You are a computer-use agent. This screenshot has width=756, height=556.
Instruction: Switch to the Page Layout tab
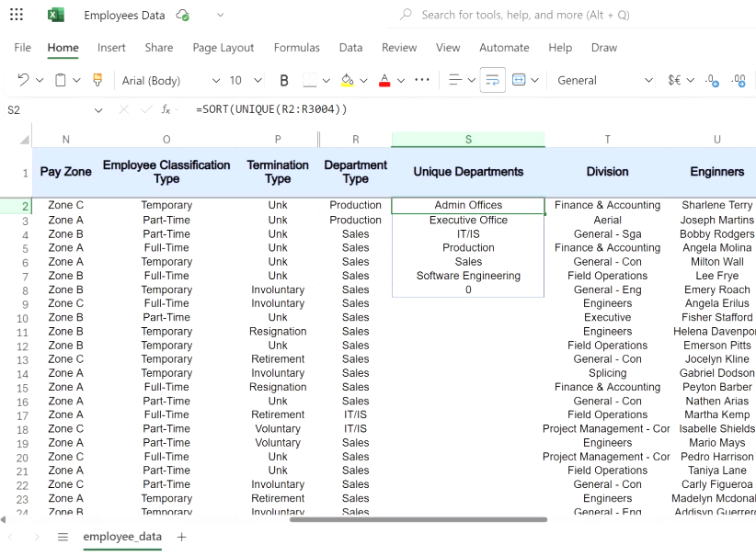point(223,48)
